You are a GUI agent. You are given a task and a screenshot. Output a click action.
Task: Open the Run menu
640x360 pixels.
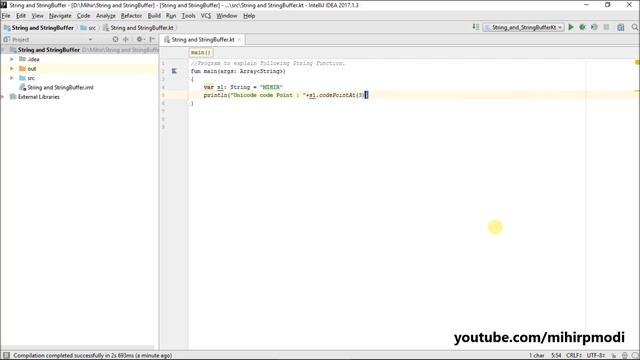(171, 16)
